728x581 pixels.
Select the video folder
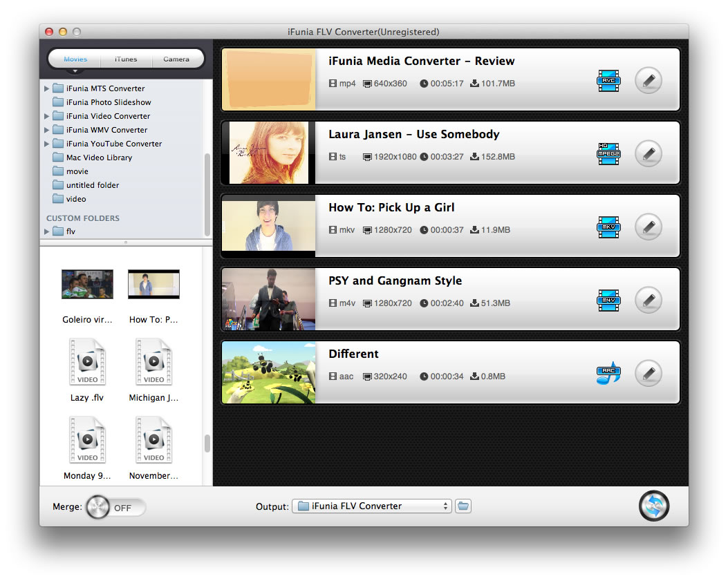click(x=70, y=198)
